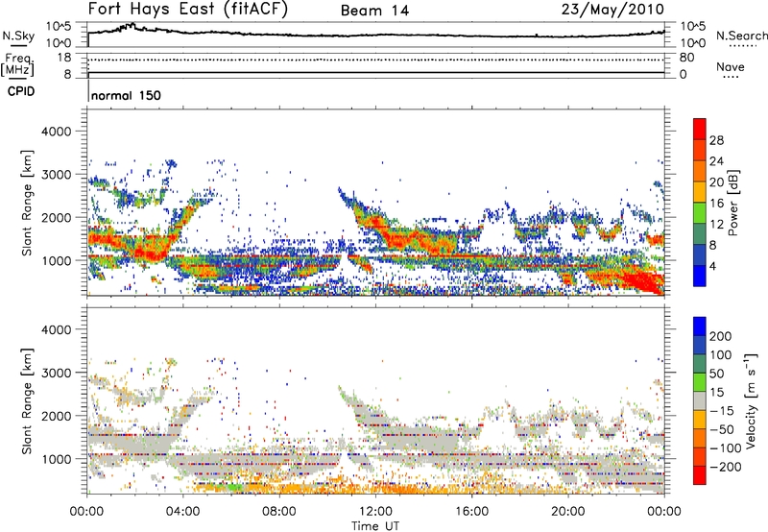Click the velocity panel "Slant Range [km]" label
Image resolution: width=768 pixels, height=532 pixels.
point(27,401)
